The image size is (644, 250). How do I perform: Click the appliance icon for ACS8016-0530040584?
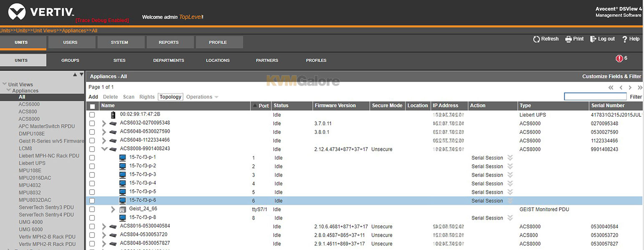[113, 227]
